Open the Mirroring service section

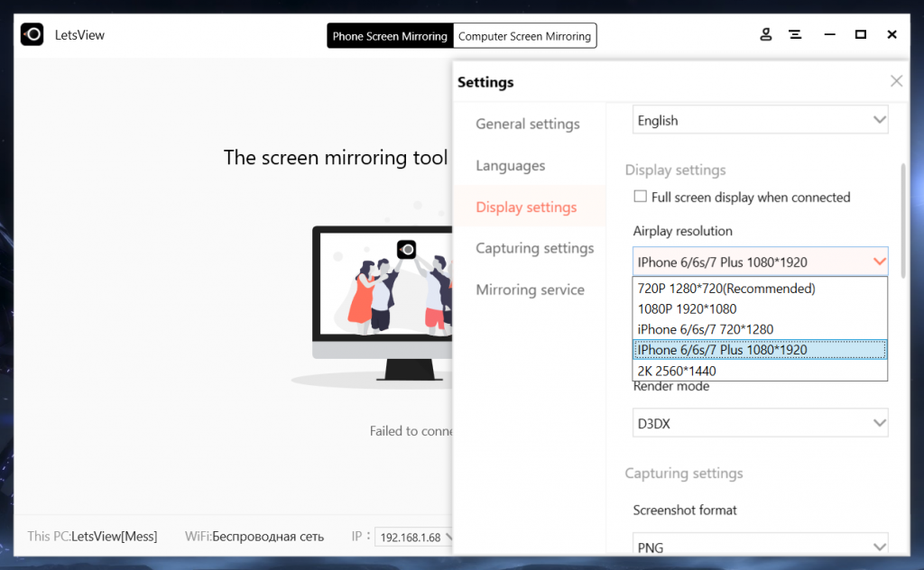(530, 290)
